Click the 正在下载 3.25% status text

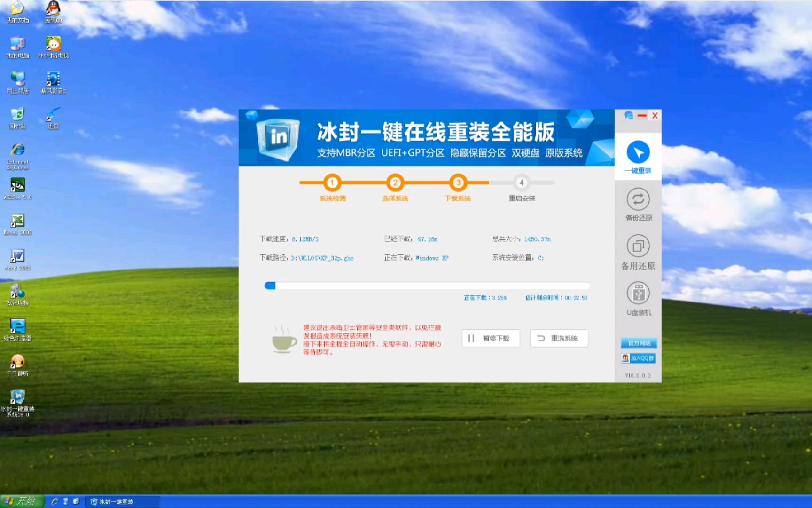pyautogui.click(x=485, y=298)
